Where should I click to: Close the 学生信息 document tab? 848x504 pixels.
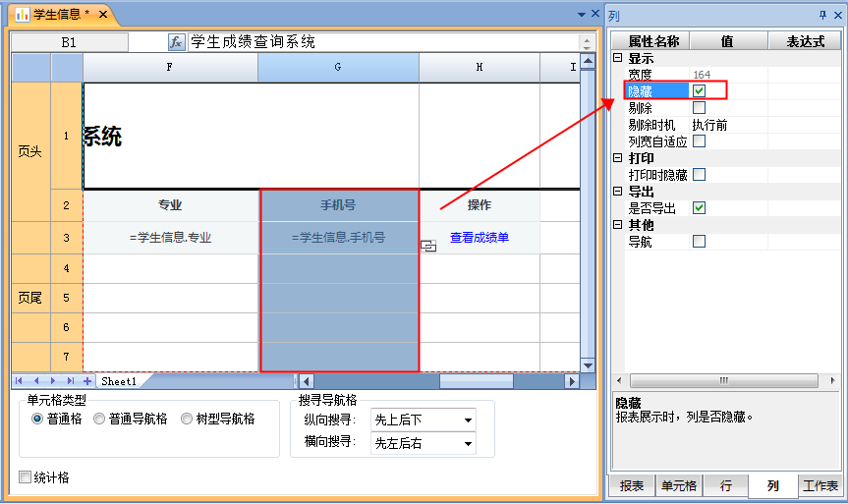tap(103, 15)
